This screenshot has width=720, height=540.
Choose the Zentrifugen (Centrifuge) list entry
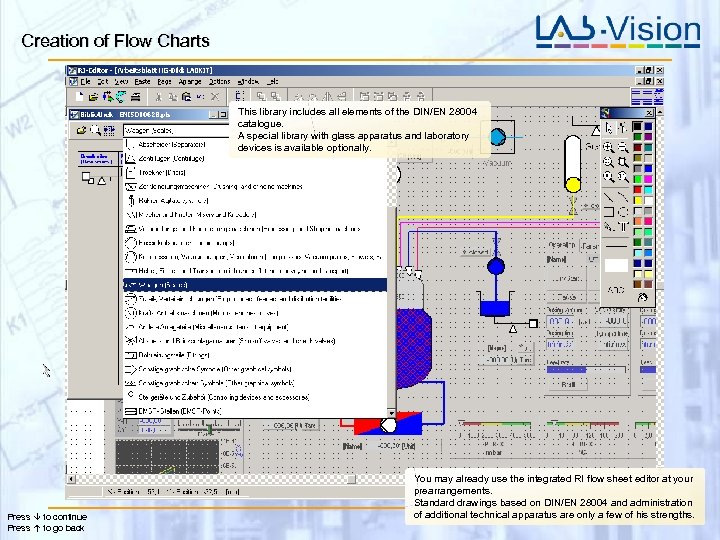point(255,158)
